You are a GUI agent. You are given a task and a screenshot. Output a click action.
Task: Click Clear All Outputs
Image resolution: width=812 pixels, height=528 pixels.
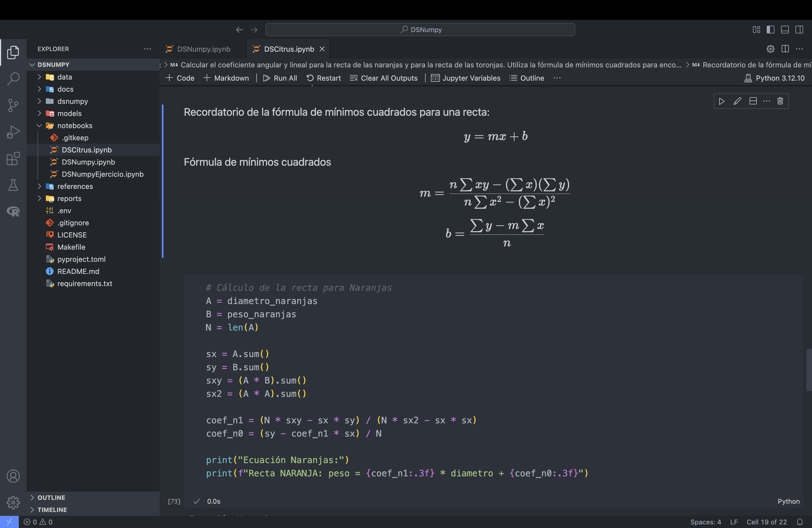384,78
